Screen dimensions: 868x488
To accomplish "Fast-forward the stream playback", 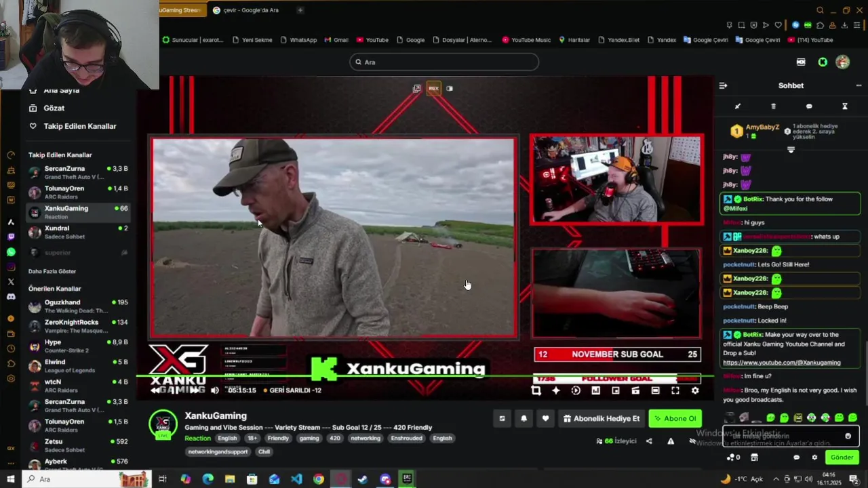I will point(196,390).
